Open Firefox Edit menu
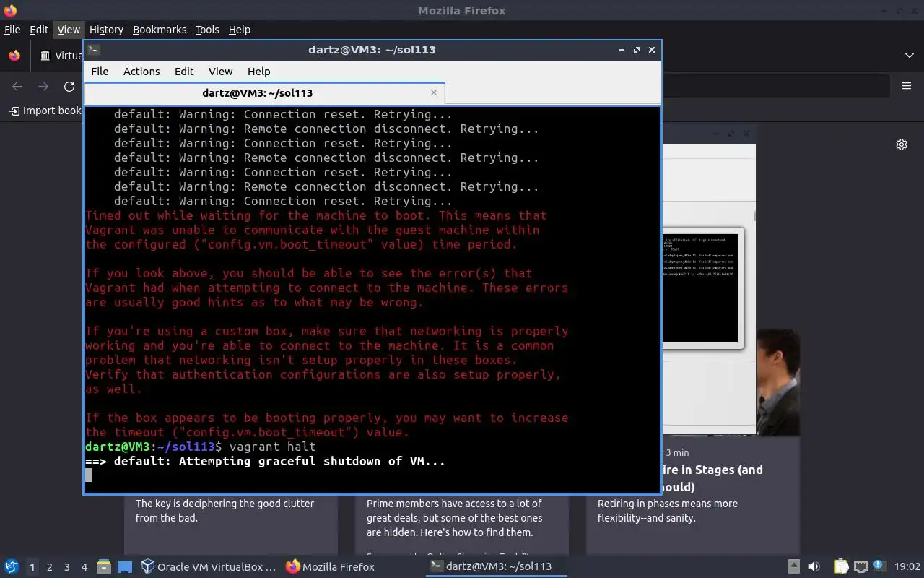The width and height of the screenshot is (924, 578). click(38, 30)
